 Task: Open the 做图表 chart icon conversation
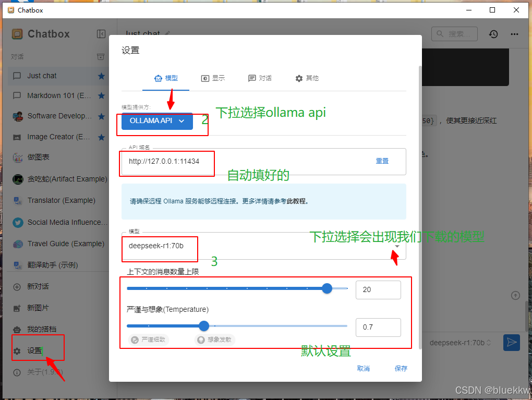click(x=18, y=157)
